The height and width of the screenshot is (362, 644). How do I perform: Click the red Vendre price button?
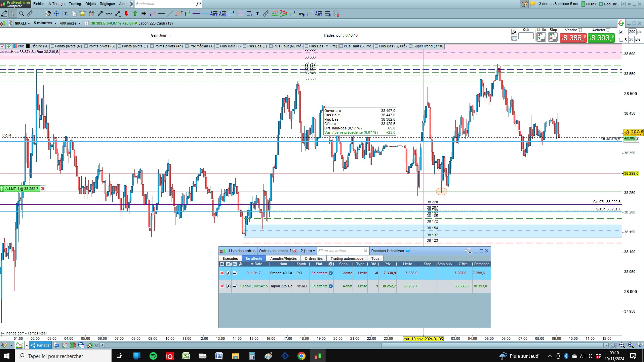[573, 38]
